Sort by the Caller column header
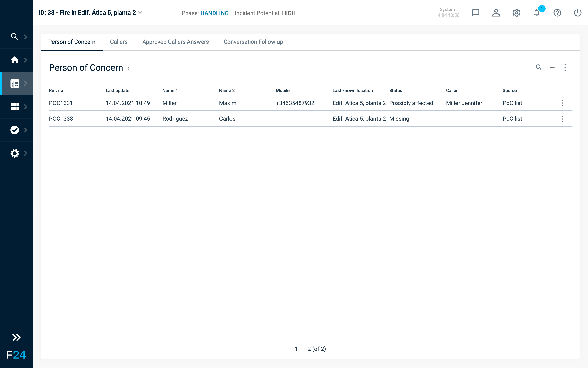588x368 pixels. point(452,91)
